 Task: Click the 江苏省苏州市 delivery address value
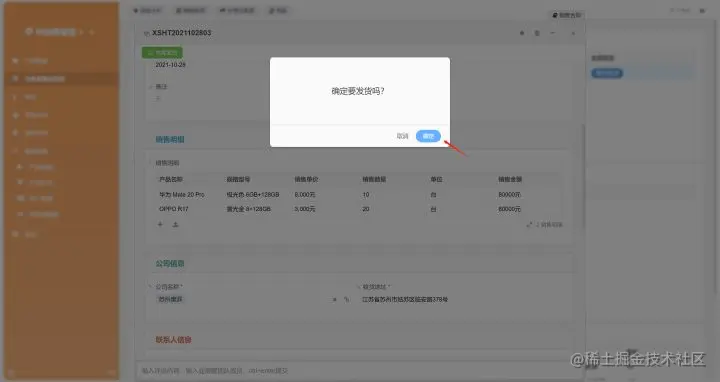(405, 299)
